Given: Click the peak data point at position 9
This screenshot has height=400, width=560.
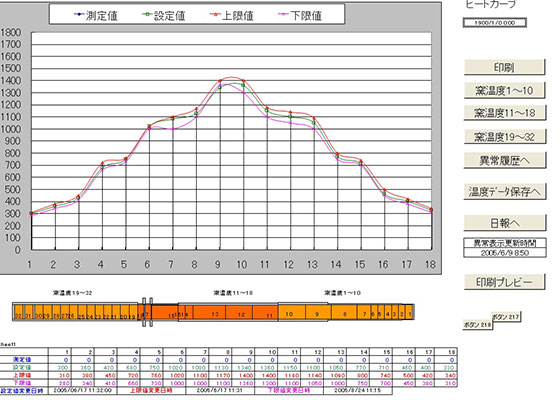Looking at the screenshot, I should 220,81.
